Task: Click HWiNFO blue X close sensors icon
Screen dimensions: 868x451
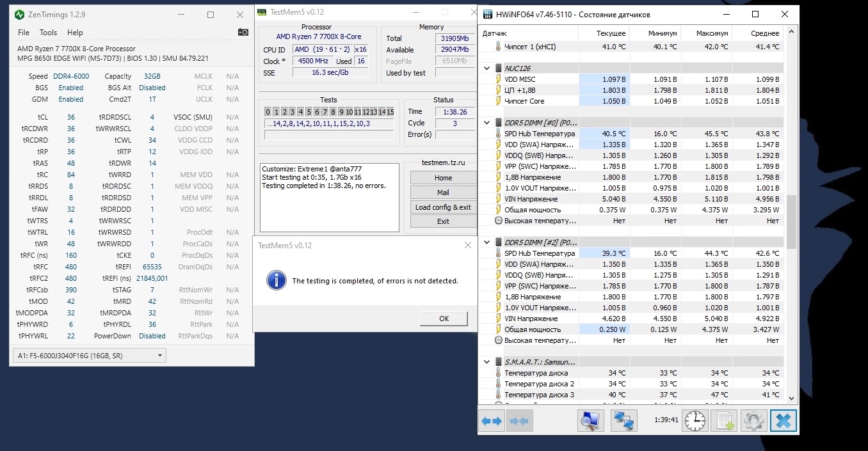Action: [x=784, y=421]
